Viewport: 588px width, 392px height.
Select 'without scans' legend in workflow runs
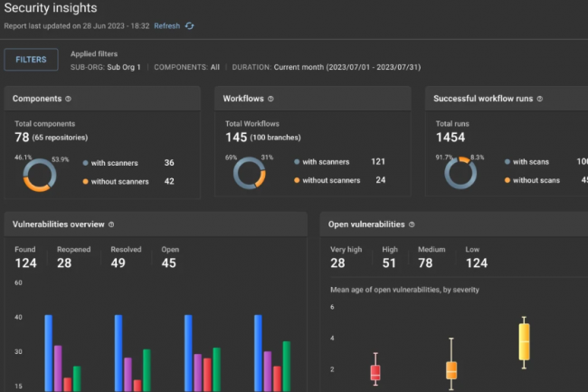tap(537, 180)
